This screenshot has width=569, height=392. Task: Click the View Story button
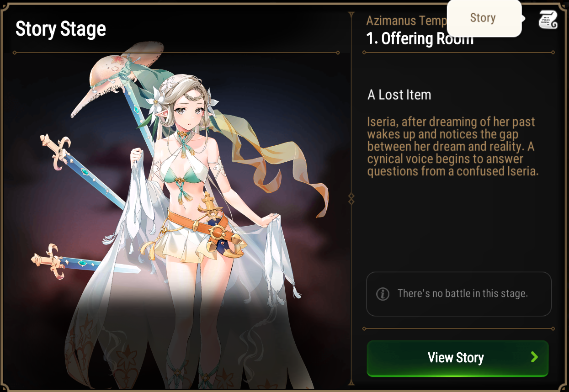point(457,358)
